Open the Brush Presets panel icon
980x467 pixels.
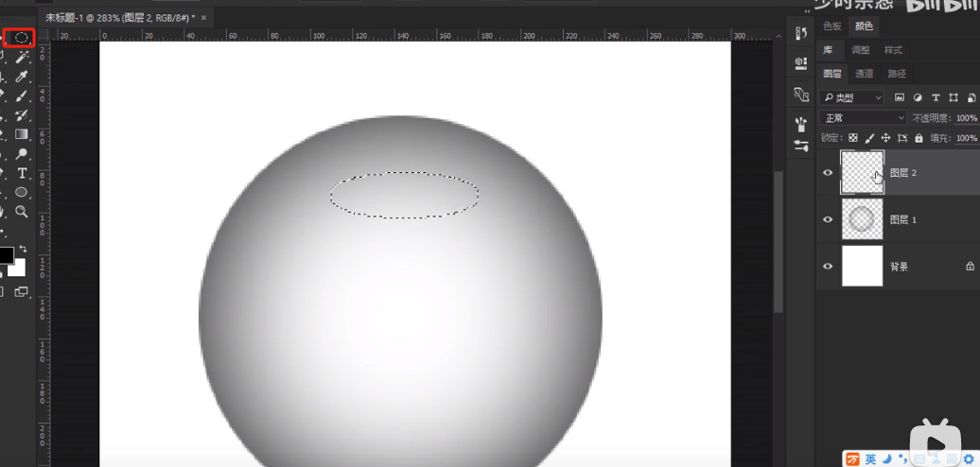pos(800,124)
